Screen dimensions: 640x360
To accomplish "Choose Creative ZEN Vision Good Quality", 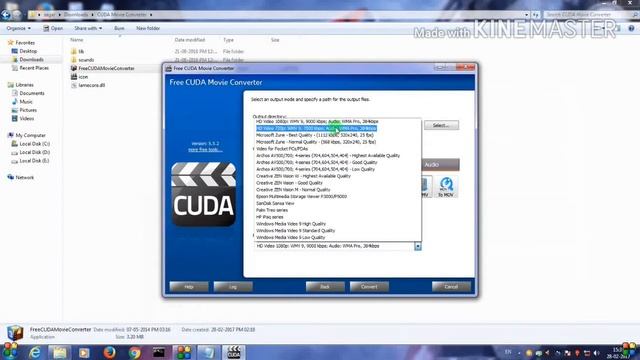I will pyautogui.click(x=289, y=183).
